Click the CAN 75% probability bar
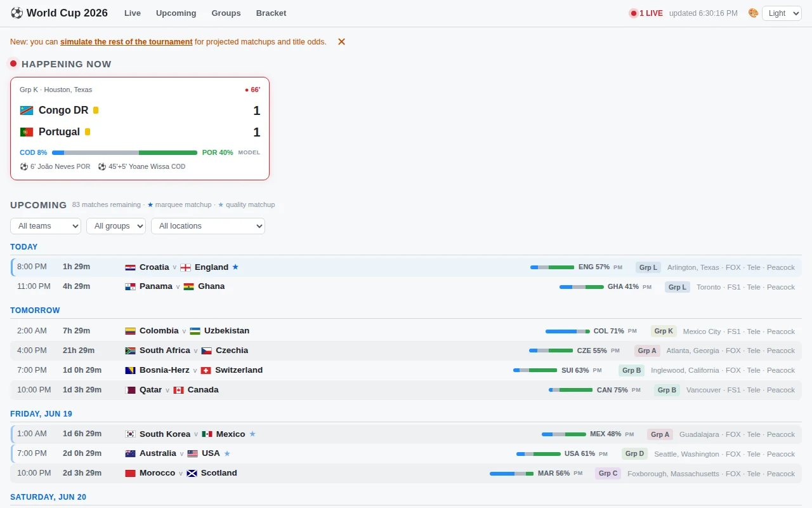 click(x=570, y=390)
